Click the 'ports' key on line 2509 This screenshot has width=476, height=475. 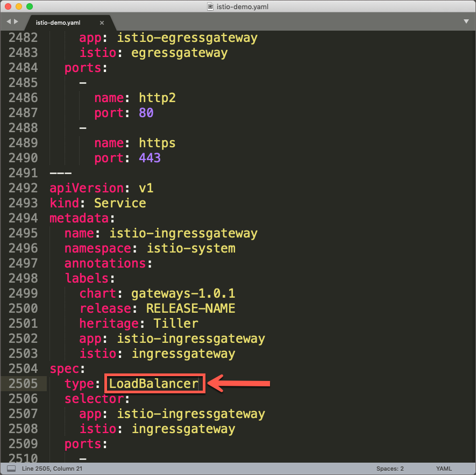83,444
